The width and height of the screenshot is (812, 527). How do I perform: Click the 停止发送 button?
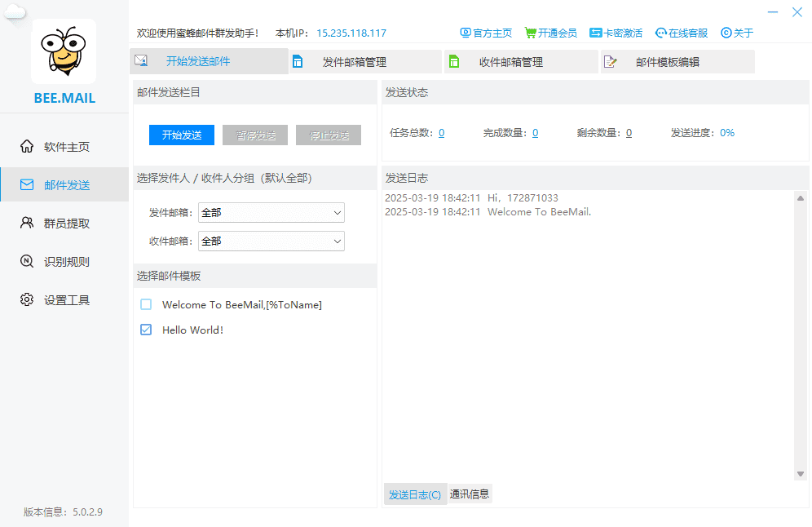coord(329,135)
